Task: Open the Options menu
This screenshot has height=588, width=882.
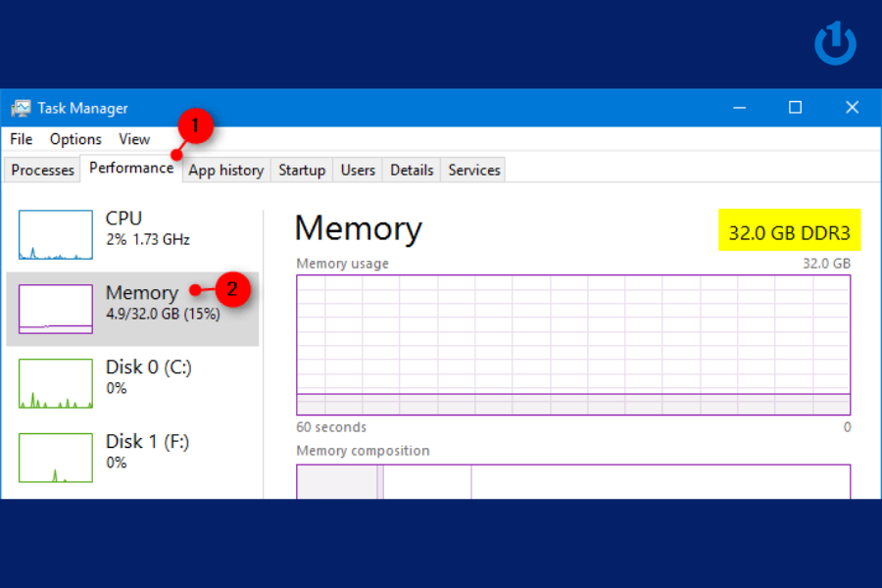Action: 74,138
